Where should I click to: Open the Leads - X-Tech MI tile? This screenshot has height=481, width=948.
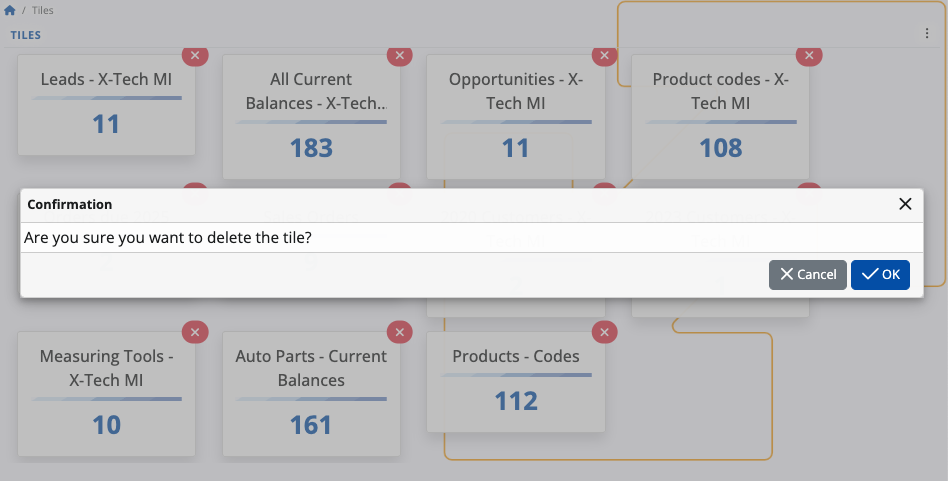106,105
